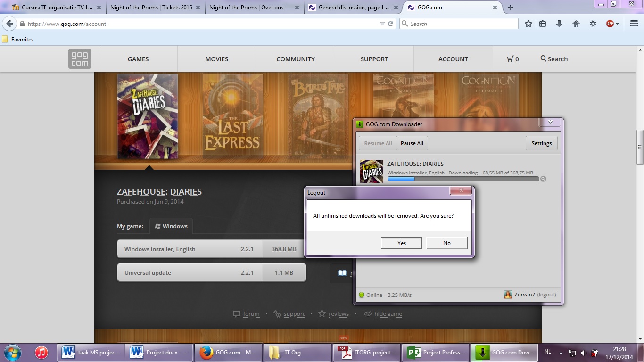Viewport: 644px width, 362px height.
Task: Click the Firefox home icon
Action: click(x=576, y=24)
